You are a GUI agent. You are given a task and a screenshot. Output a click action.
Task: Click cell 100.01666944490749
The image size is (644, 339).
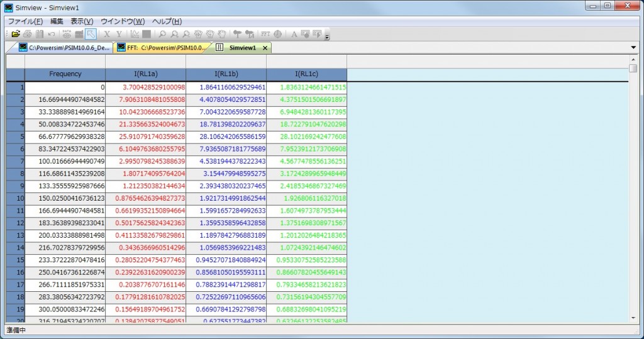coord(65,161)
